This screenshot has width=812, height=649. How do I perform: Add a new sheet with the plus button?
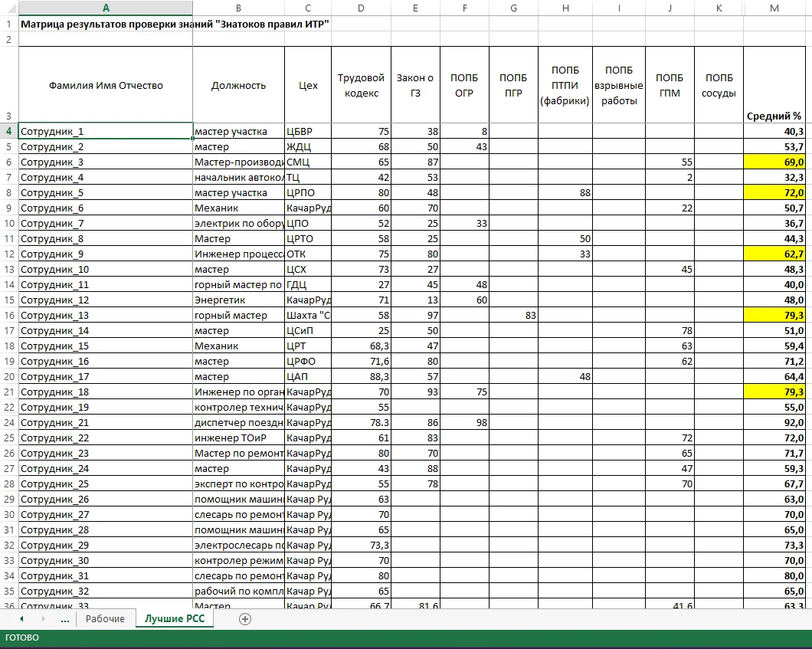coord(245,619)
